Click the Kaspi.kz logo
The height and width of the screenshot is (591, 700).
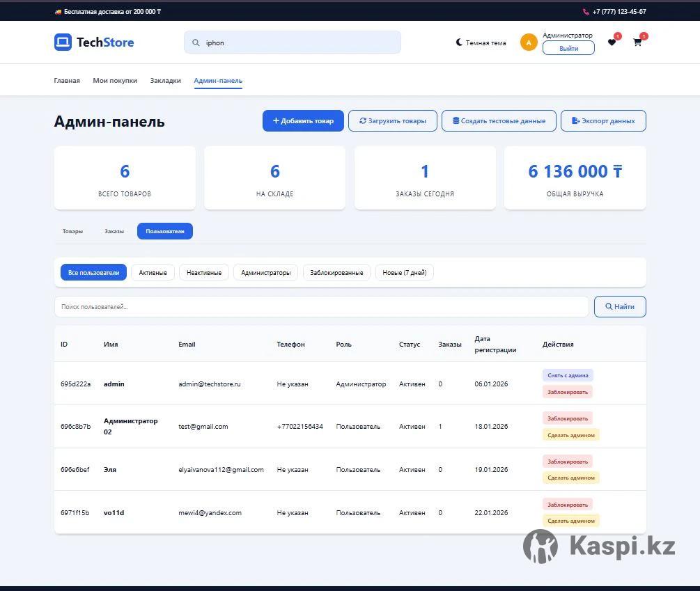click(599, 546)
